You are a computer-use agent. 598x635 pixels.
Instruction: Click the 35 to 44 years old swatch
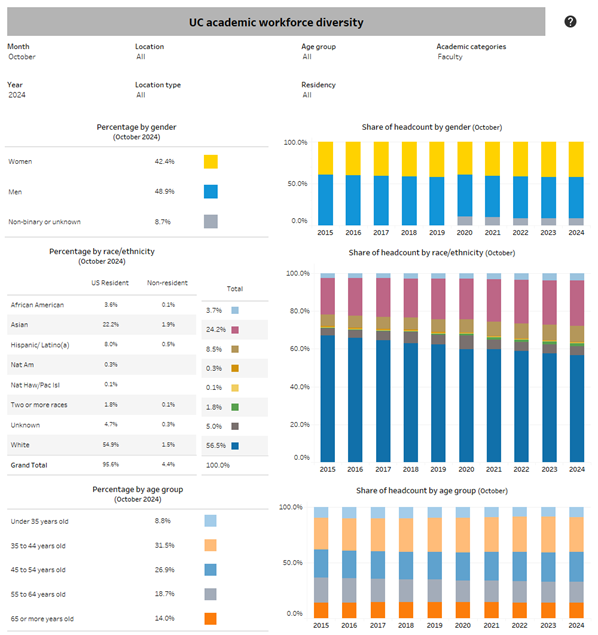coord(210,545)
